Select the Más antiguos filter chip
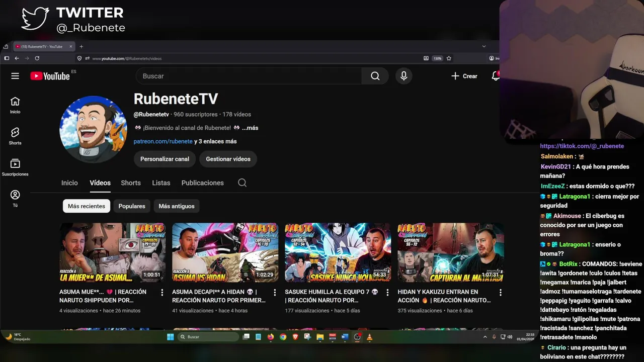644x362 pixels. (x=177, y=206)
